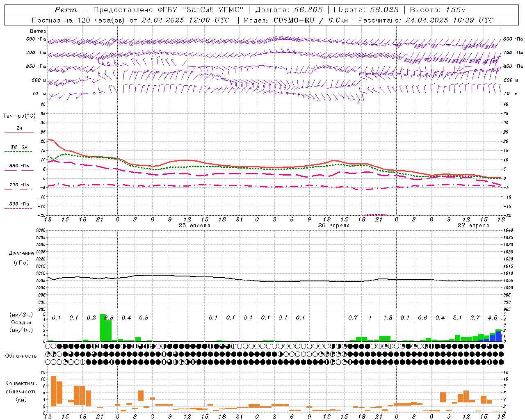The width and height of the screenshot is (525, 420).
Task: Click the "Ветер" wind panel label
Action: 38,31
